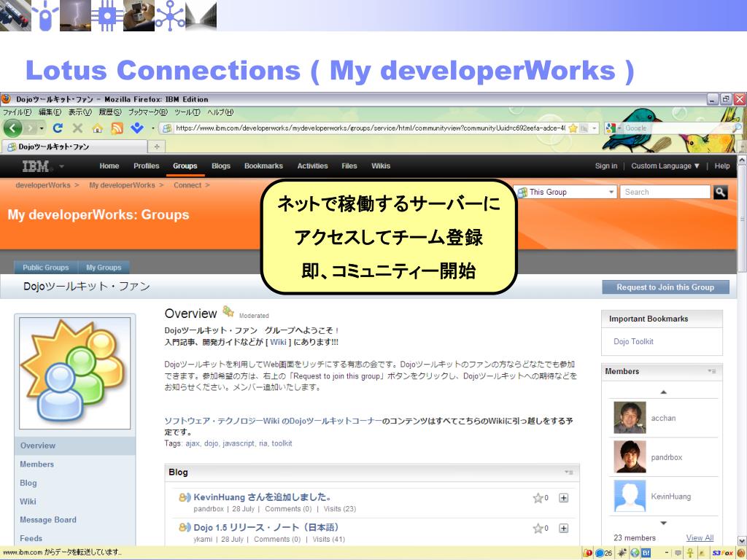Open Blogs in the top navigation
747x560 pixels.
pos(220,166)
